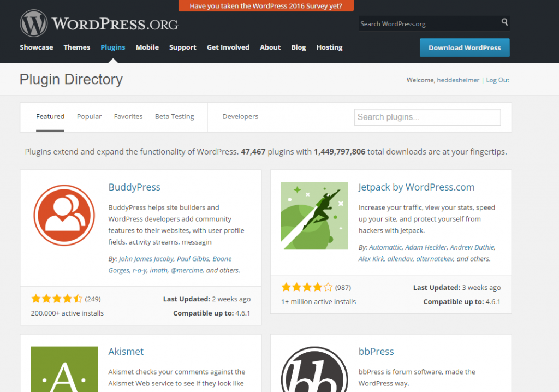Screen dimensions: 559x392
Task: Click the Log Out link
Action: (x=498, y=80)
